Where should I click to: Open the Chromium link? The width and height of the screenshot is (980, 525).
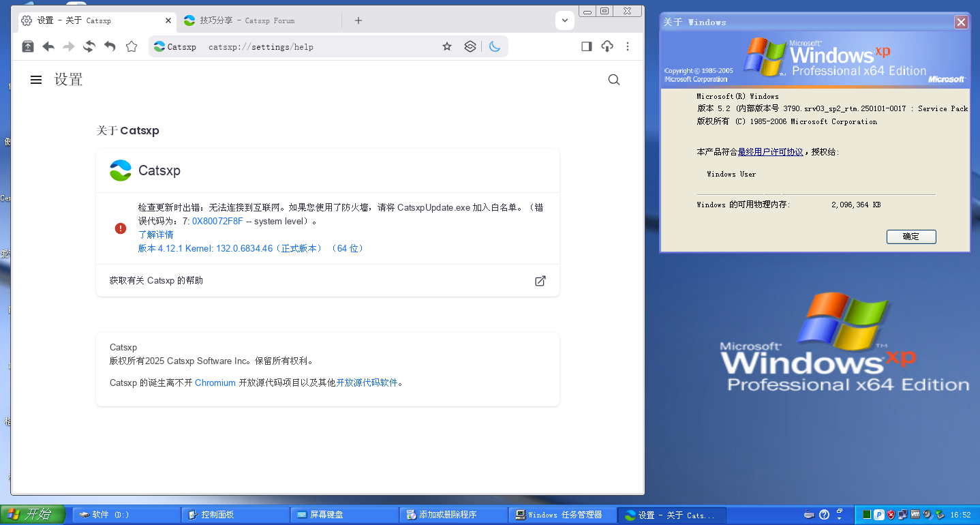pyautogui.click(x=215, y=382)
